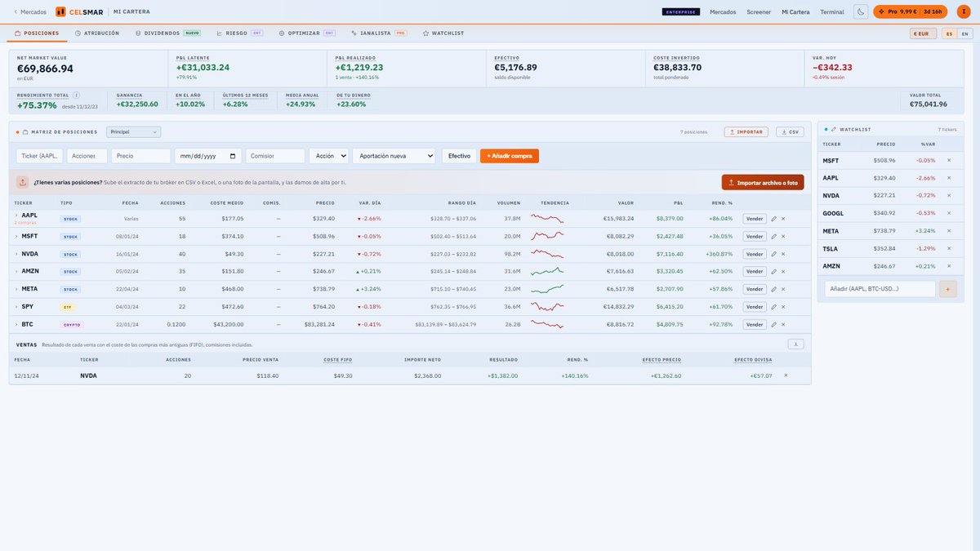Click the purchase date field
The image size is (980, 551).
coord(208,156)
